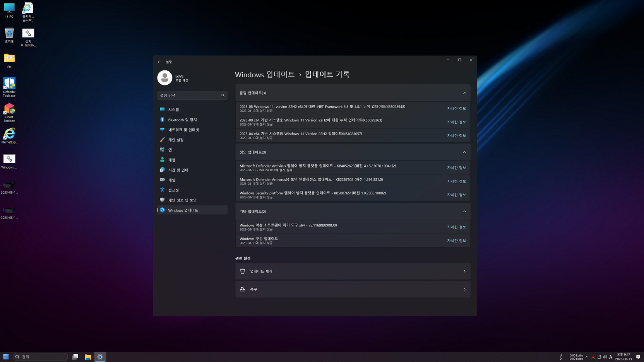Open File Explorer from the taskbar
This screenshot has height=362, width=644.
[88, 357]
